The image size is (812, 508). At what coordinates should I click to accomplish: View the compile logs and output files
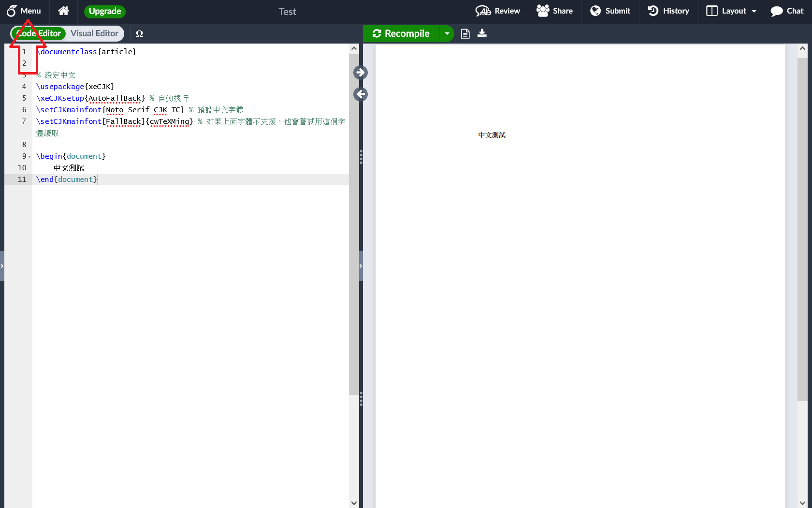[x=465, y=33]
